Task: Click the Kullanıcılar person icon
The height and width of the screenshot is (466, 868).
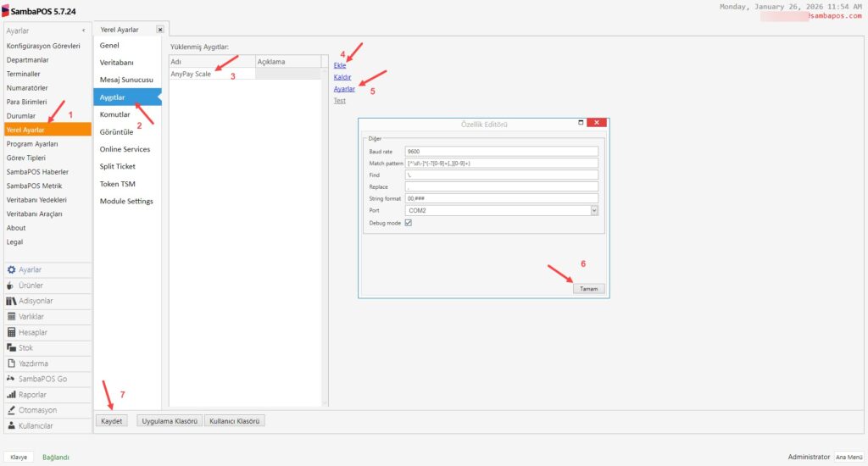Action: (x=11, y=425)
